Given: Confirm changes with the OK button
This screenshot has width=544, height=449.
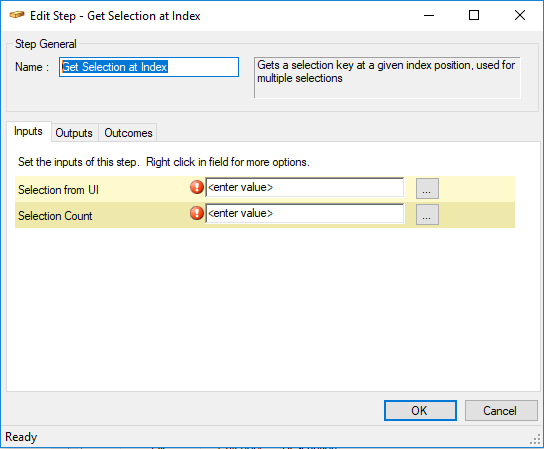Looking at the screenshot, I should tap(420, 410).
